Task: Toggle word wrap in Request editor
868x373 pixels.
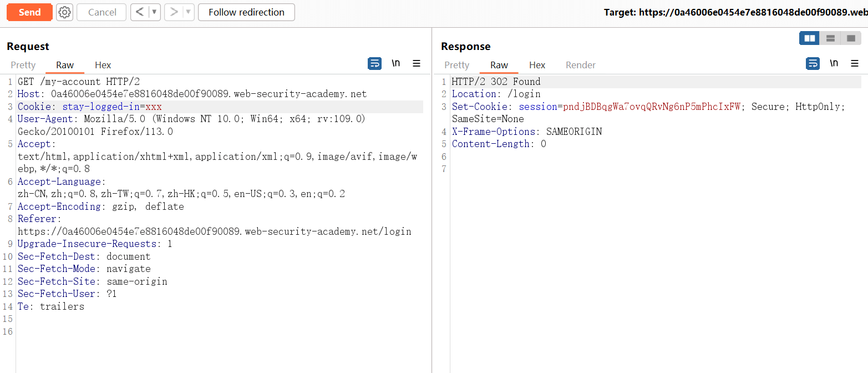Action: click(x=374, y=64)
